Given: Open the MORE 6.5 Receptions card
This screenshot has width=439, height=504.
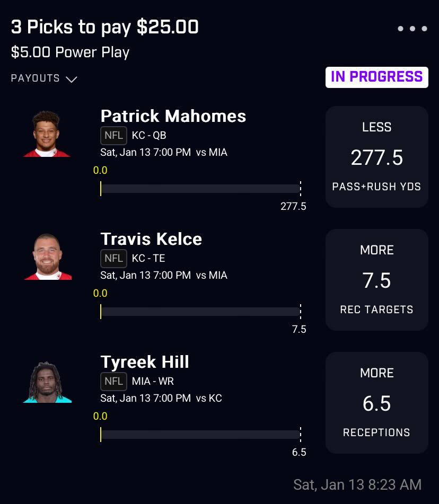Looking at the screenshot, I should pos(376,403).
